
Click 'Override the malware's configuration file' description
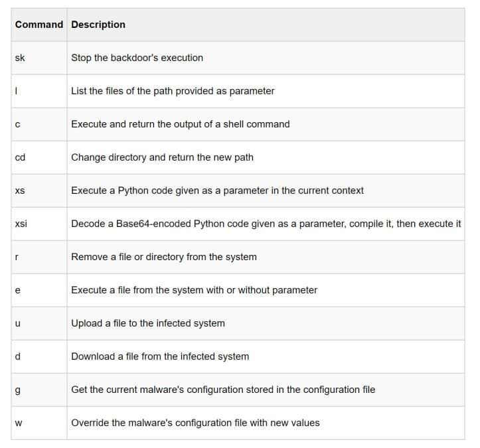195,423
